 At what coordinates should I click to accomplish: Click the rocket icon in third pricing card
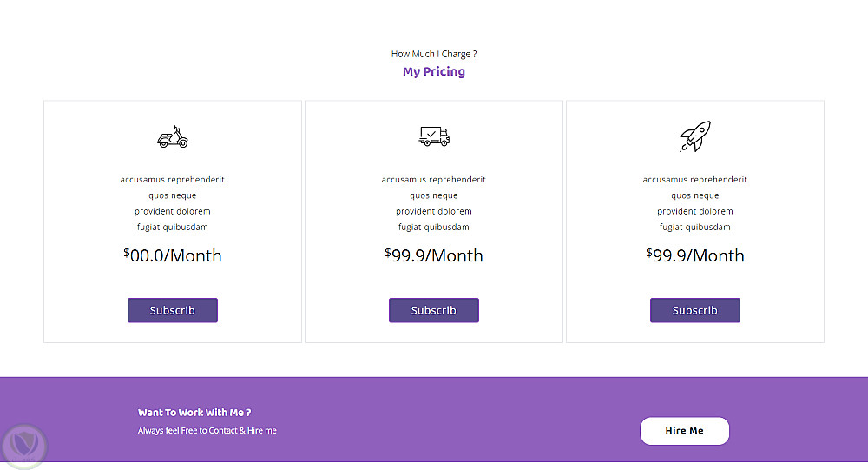pyautogui.click(x=694, y=136)
